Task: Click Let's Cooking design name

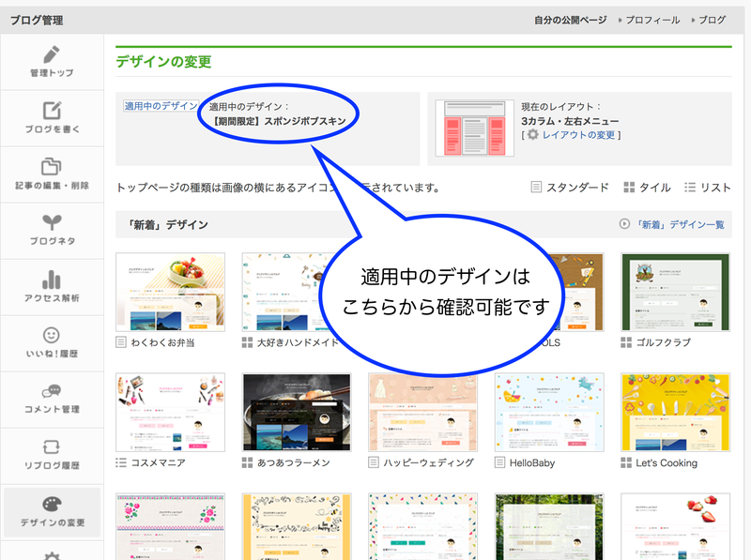Action: pyautogui.click(x=667, y=462)
